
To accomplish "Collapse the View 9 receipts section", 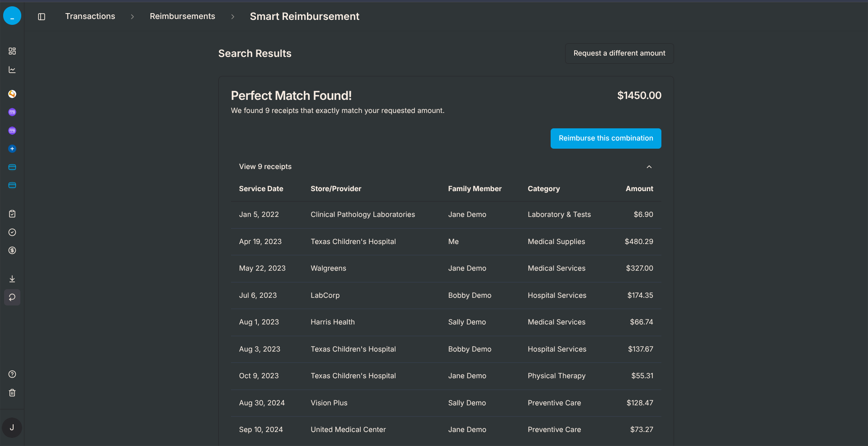I will (265, 167).
